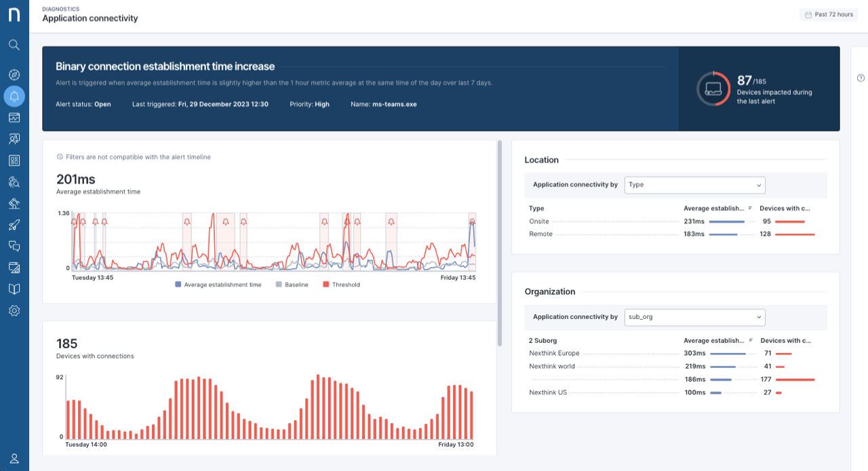Open the Past 72 hours time picker

828,14
